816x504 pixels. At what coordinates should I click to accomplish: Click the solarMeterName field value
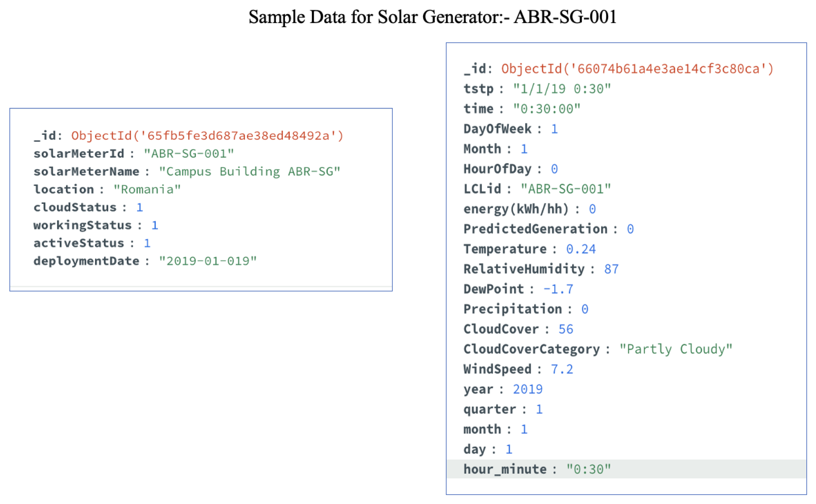tap(249, 172)
